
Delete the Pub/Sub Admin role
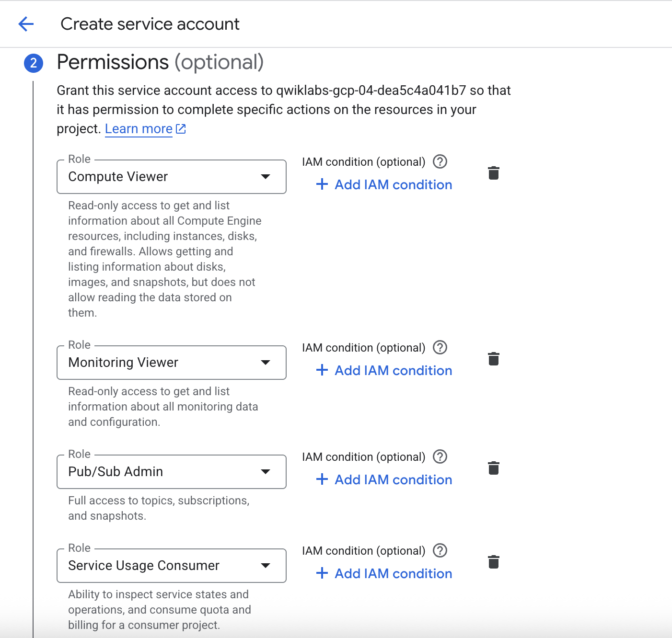click(x=494, y=468)
